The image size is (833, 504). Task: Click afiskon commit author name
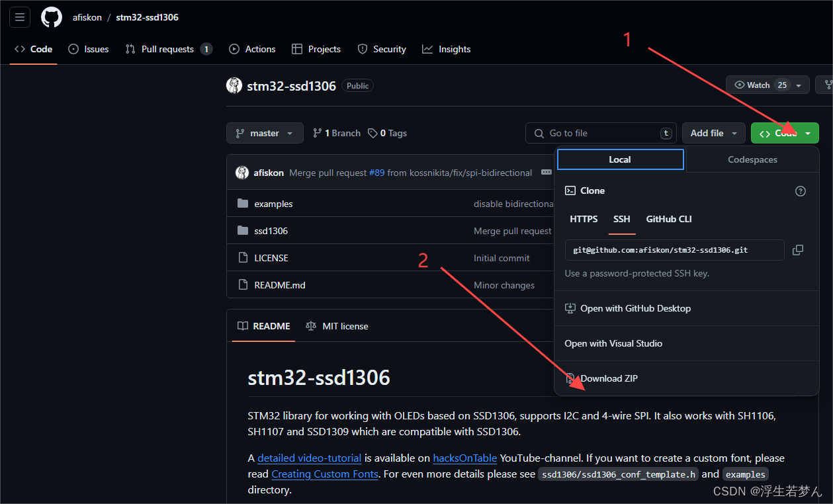[x=269, y=173]
